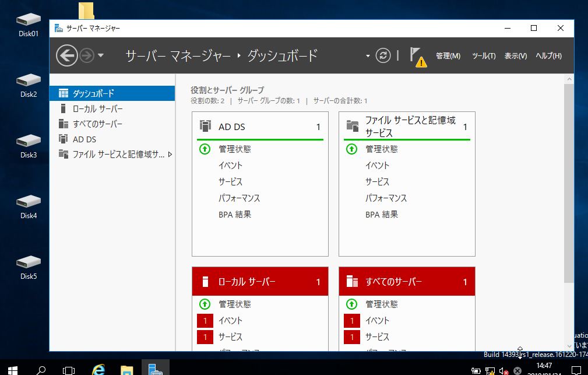Open the 管理(M) menu
The image size is (588, 375).
pyautogui.click(x=448, y=56)
